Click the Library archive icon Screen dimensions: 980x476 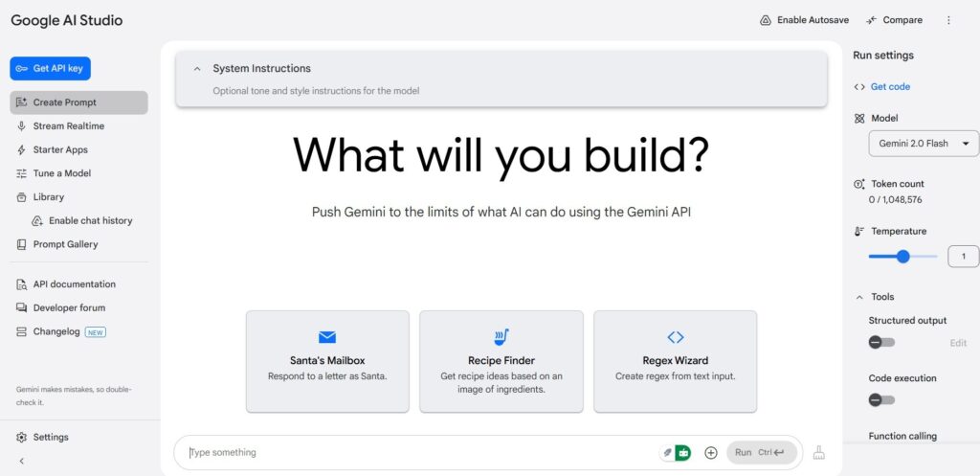point(21,197)
